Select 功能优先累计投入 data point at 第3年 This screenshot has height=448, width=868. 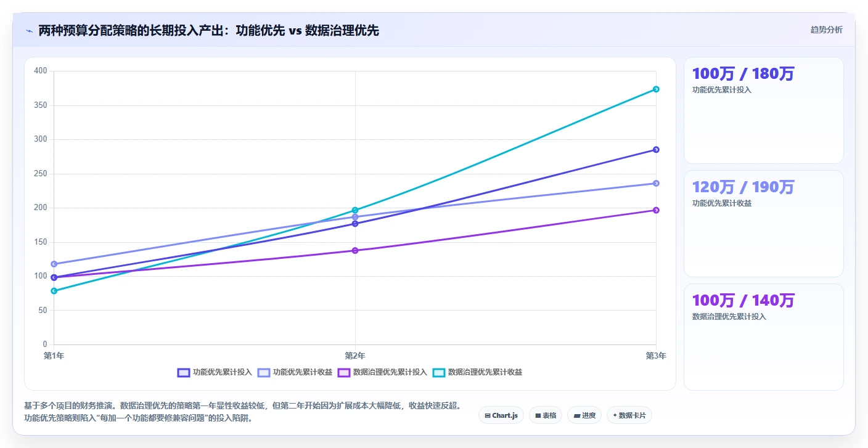656,150
